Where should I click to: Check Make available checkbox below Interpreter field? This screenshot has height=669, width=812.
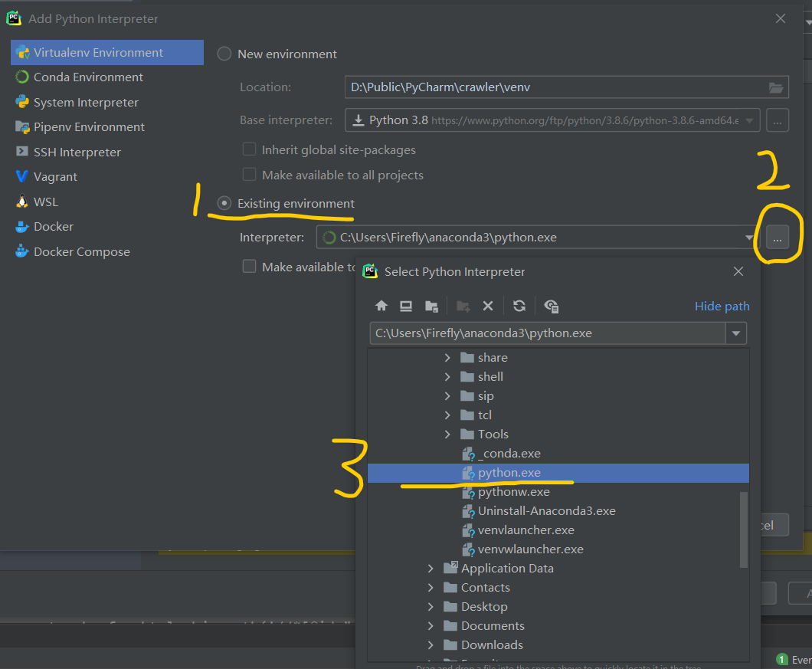point(249,267)
